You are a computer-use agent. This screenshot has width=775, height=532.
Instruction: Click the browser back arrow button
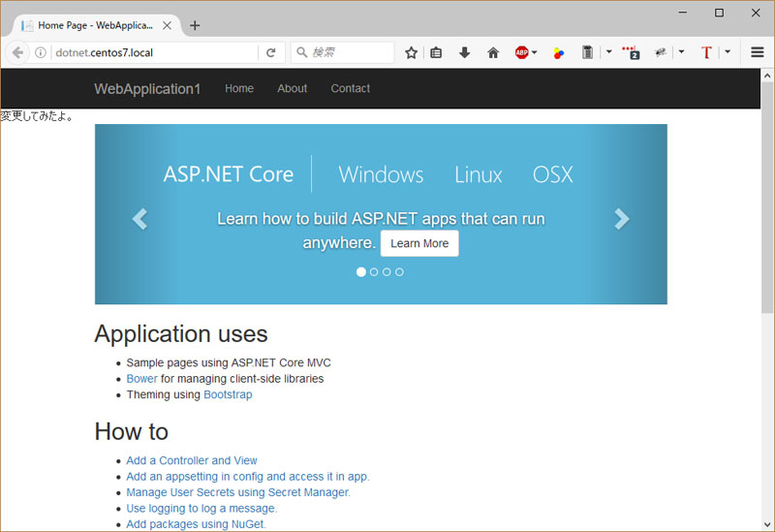(17, 52)
